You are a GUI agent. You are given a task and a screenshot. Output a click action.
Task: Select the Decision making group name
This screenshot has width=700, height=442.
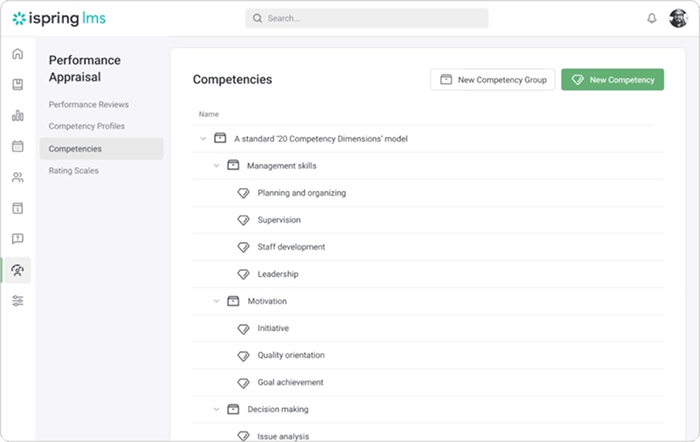pyautogui.click(x=278, y=409)
